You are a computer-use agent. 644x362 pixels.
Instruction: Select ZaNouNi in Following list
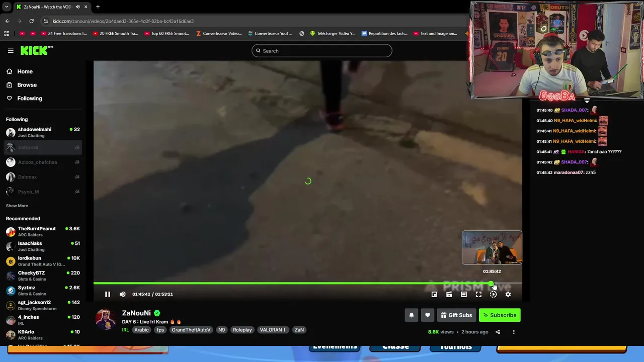coord(43,147)
